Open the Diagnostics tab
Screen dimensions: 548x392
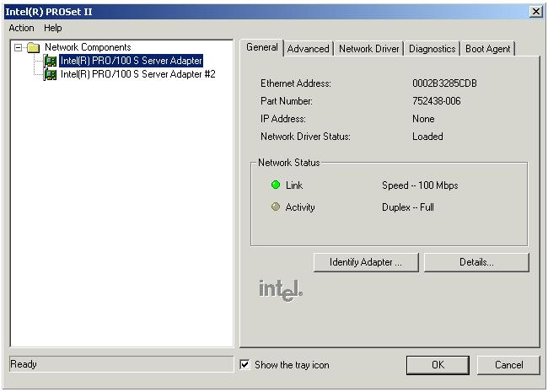click(432, 49)
